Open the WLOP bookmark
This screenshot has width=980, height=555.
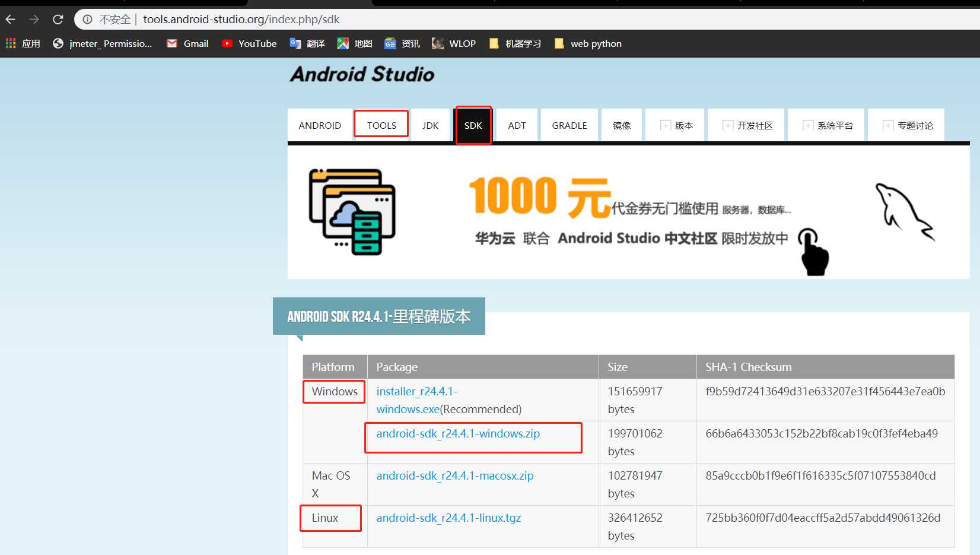pyautogui.click(x=454, y=43)
